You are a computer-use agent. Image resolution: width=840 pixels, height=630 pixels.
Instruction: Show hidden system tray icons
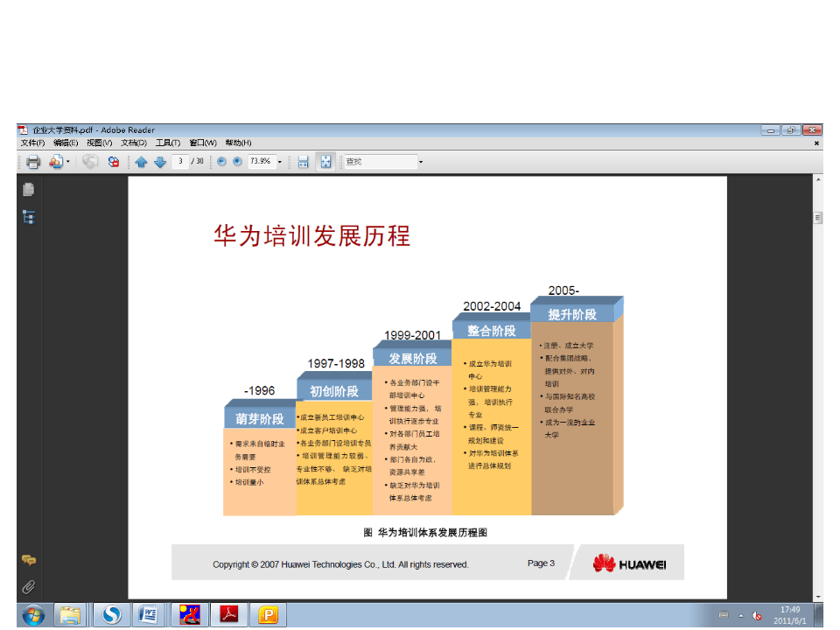[x=741, y=615]
